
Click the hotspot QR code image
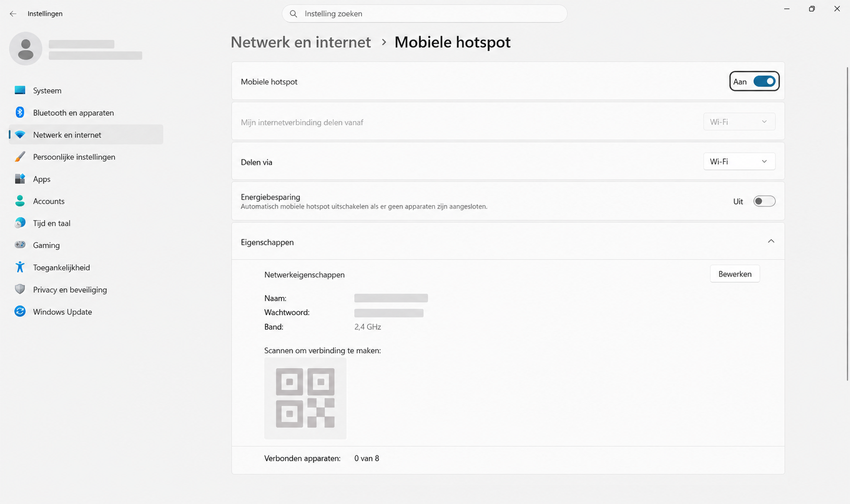coord(305,398)
